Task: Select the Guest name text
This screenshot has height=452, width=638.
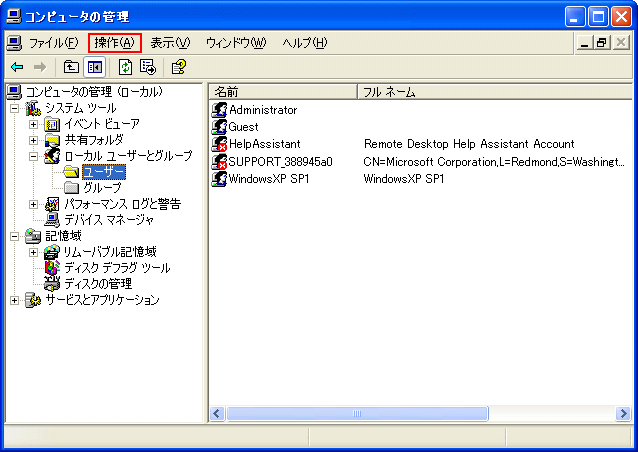Action: coord(244,127)
